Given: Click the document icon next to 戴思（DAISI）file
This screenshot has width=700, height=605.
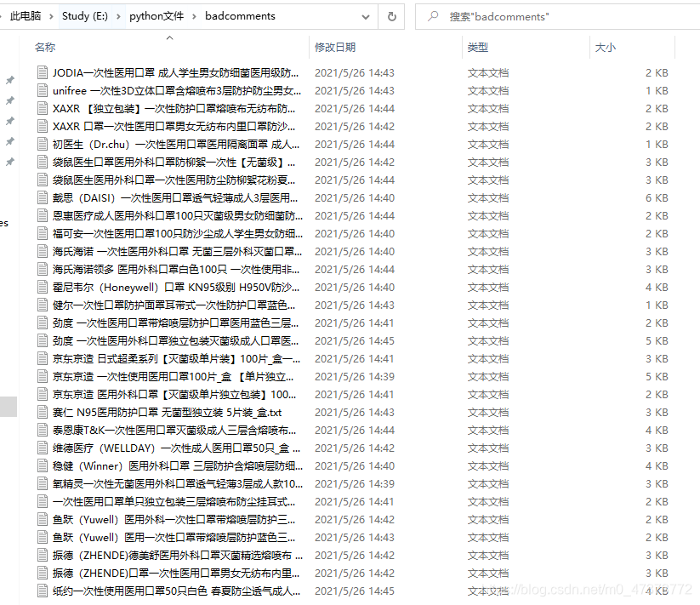Looking at the screenshot, I should point(43,197).
